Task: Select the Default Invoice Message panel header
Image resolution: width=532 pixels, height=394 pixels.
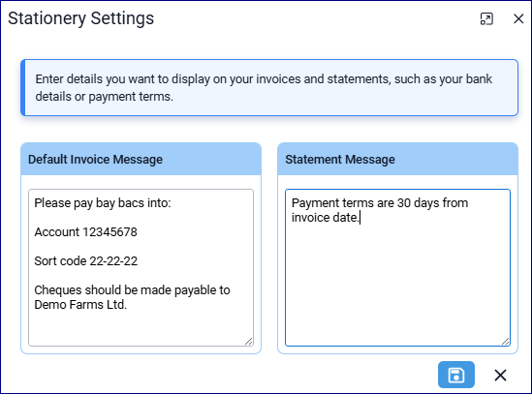Action: (141, 159)
